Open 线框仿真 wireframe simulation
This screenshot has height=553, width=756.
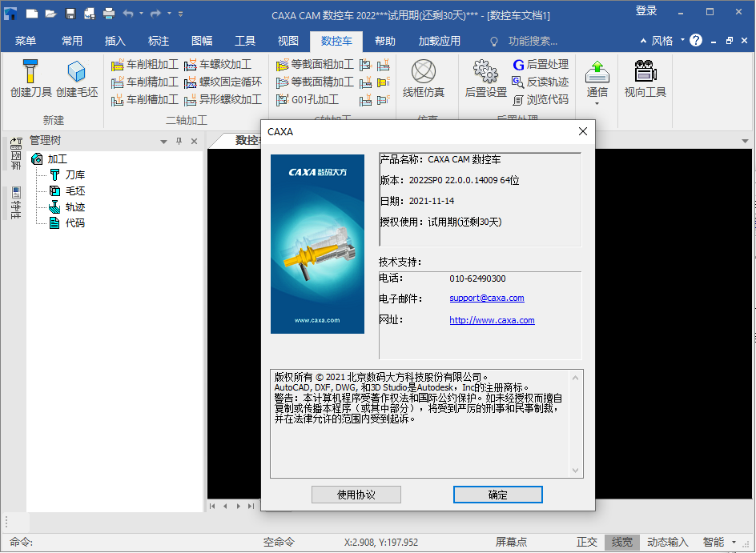(x=424, y=78)
